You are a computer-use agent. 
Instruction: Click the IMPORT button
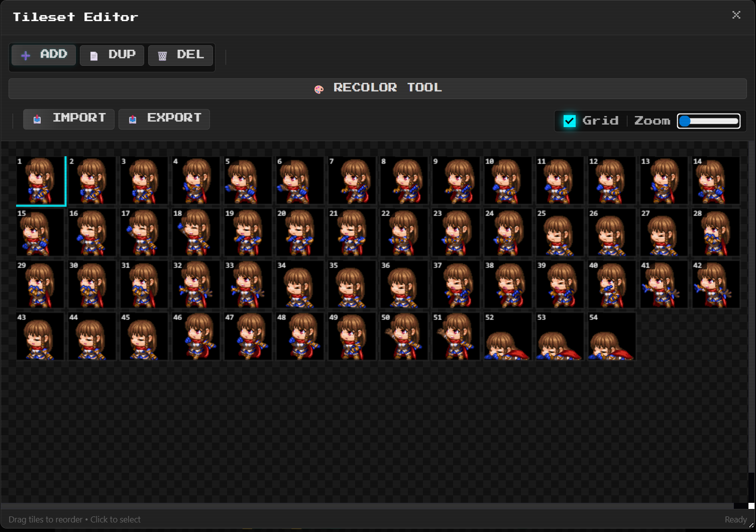pyautogui.click(x=69, y=119)
